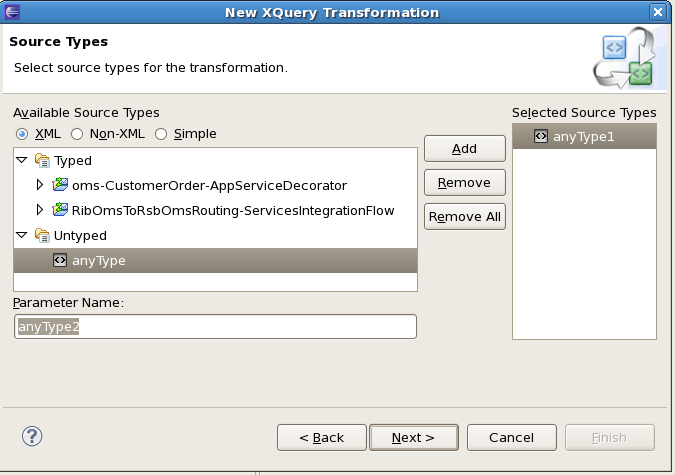The image size is (675, 475).
Task: Go to previous page with Back button
Action: (322, 438)
